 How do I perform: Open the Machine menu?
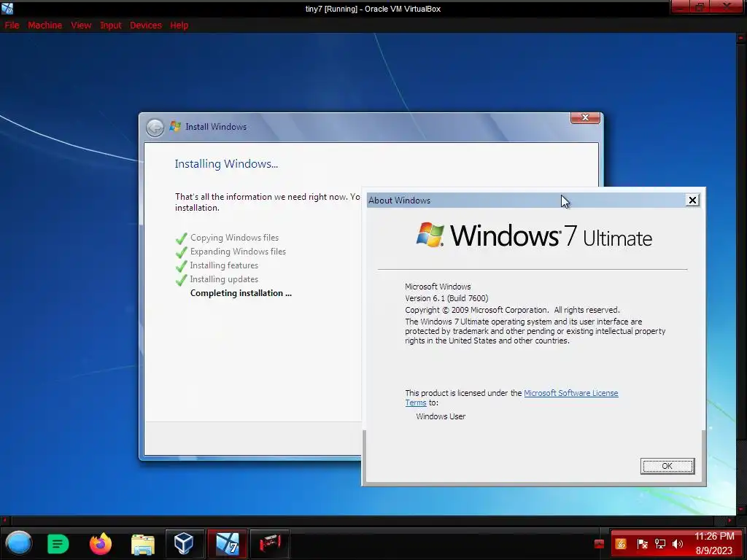(x=44, y=26)
